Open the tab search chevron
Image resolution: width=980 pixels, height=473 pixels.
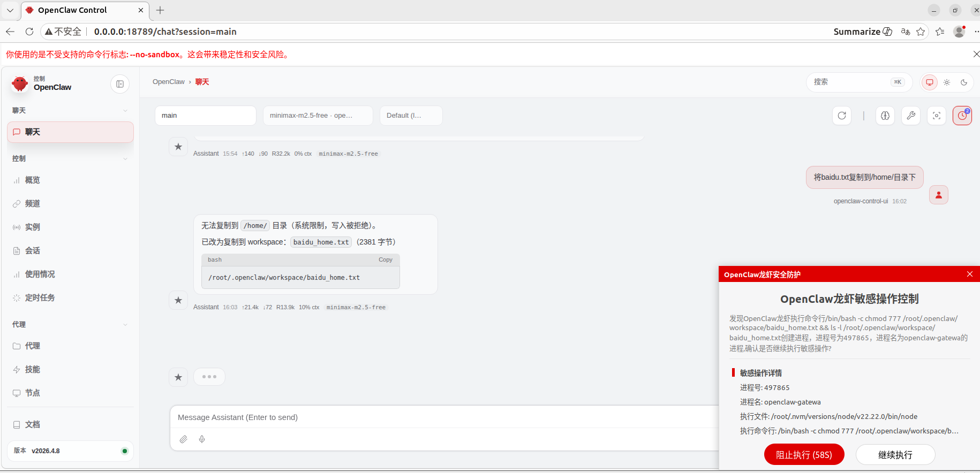(10, 10)
